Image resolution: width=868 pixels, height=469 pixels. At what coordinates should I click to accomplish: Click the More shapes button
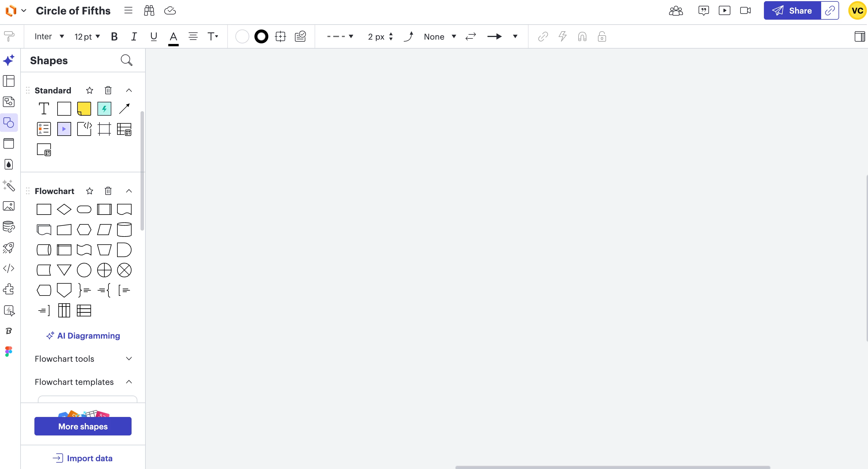click(83, 426)
